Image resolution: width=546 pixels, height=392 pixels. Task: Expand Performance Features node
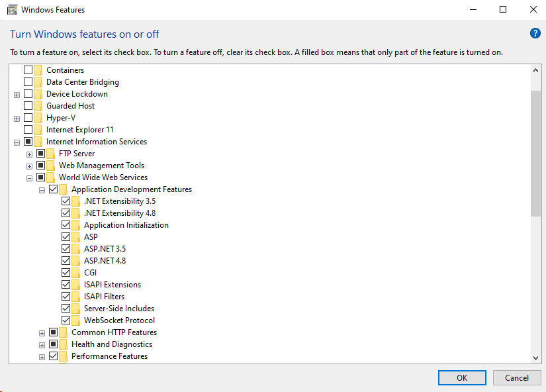42,357
